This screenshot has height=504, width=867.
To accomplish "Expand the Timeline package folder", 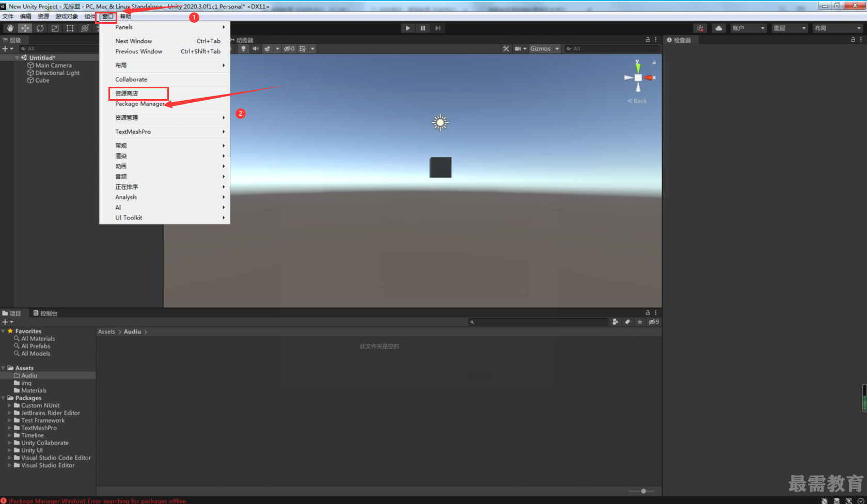I will click(x=10, y=435).
